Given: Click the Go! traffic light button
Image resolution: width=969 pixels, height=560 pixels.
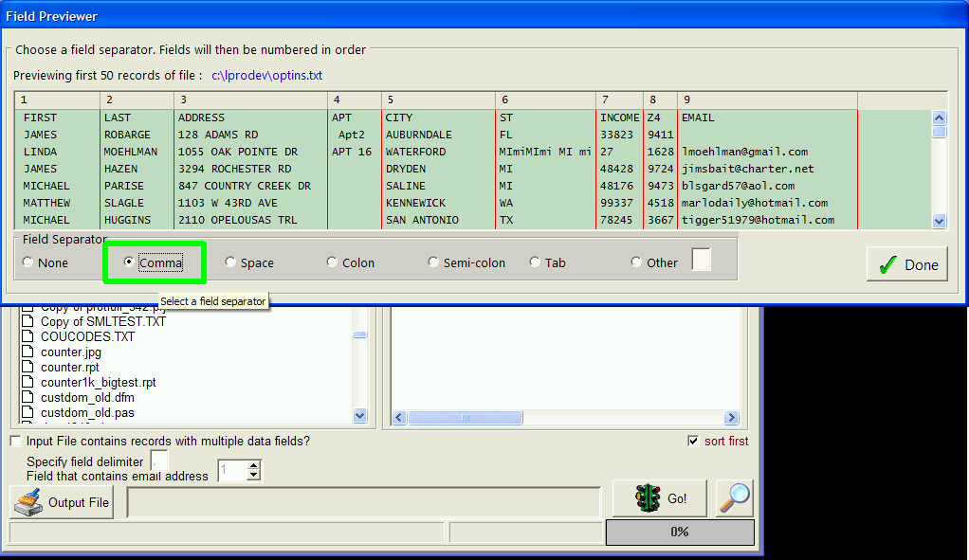Looking at the screenshot, I should [x=660, y=498].
